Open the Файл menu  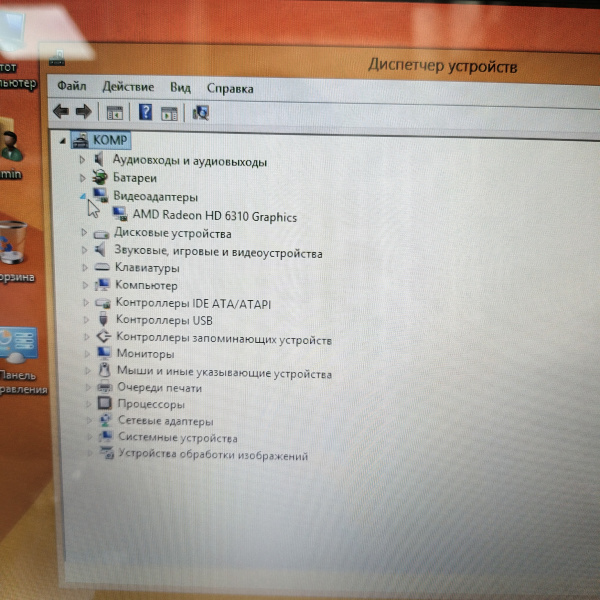(71, 88)
